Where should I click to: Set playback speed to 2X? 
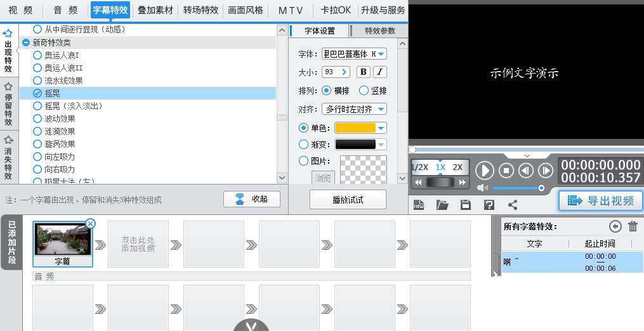(457, 167)
